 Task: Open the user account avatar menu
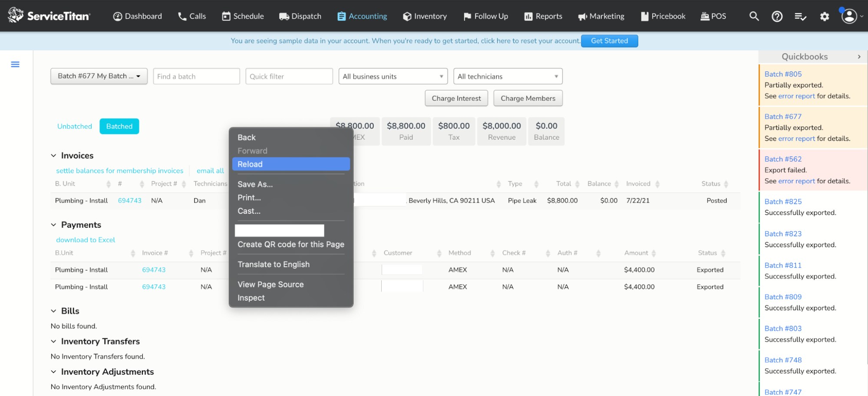[x=849, y=16]
